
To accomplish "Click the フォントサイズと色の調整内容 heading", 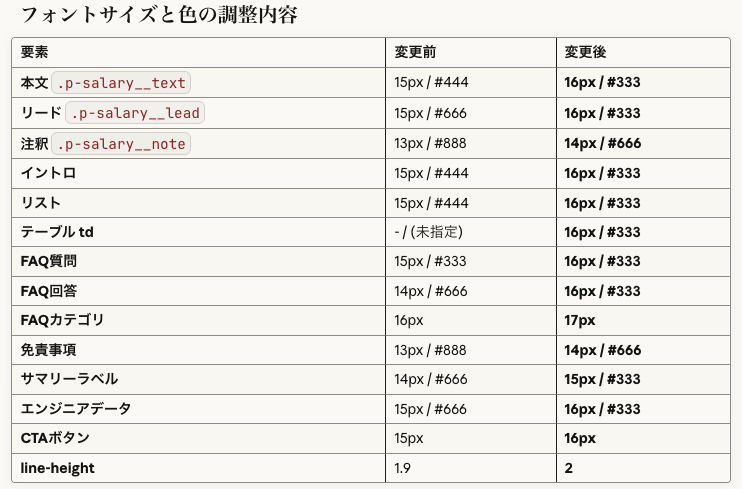I will point(159,16).
